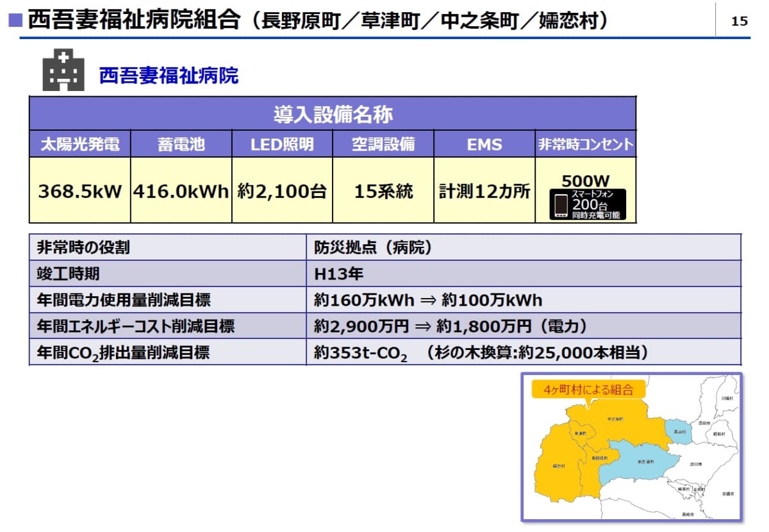Click the 草津町 region on the map
Screen dimensions: 769x532
tap(580, 434)
